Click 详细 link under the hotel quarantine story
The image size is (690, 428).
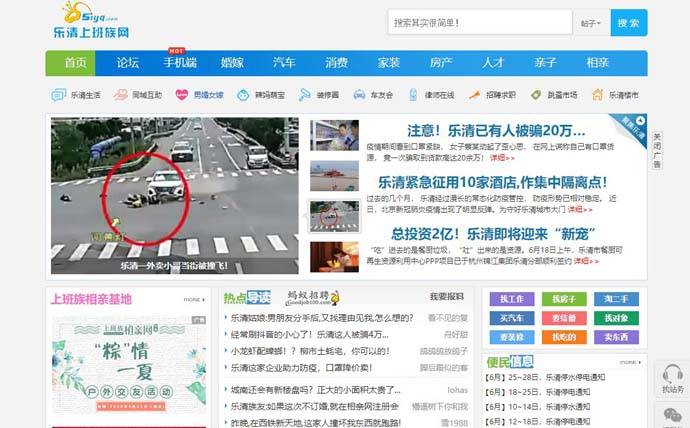coord(580,210)
